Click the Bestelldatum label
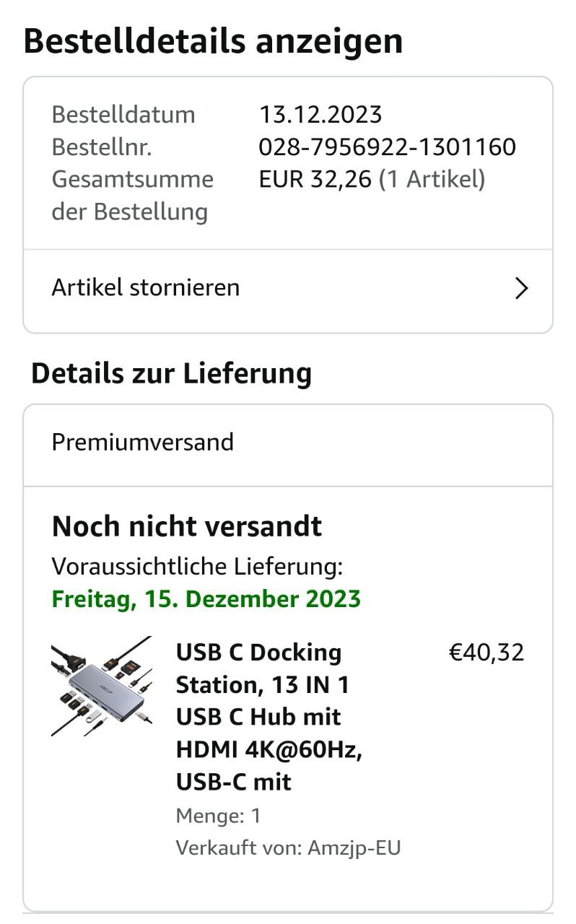Viewport: 576px width, 924px height. [x=123, y=115]
